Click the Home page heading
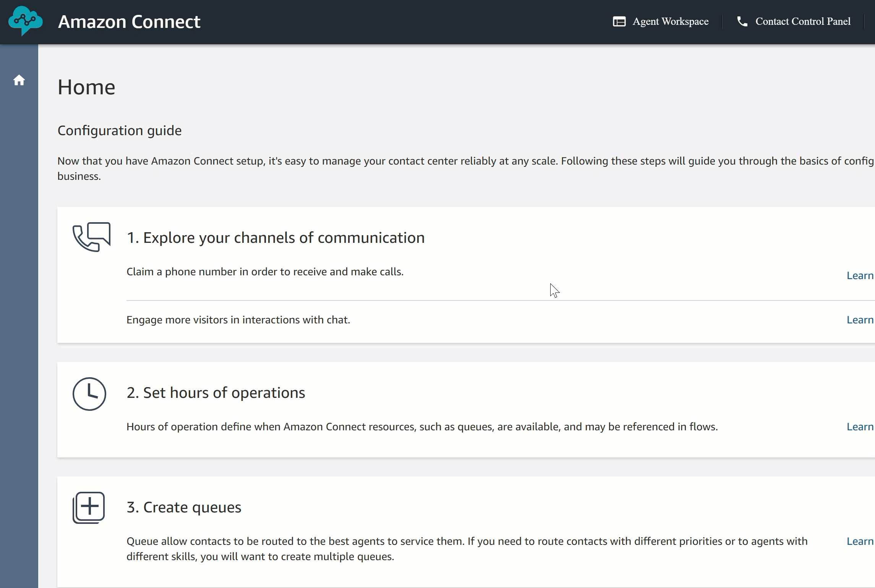This screenshot has width=875, height=588. [x=86, y=87]
